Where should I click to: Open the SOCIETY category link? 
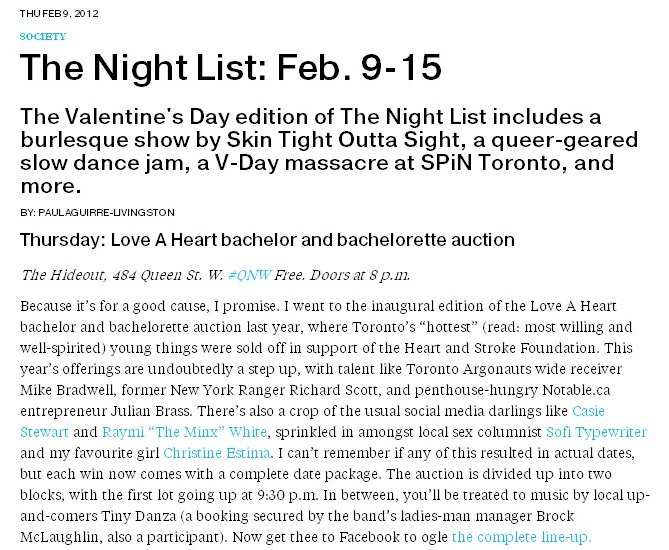click(43, 36)
